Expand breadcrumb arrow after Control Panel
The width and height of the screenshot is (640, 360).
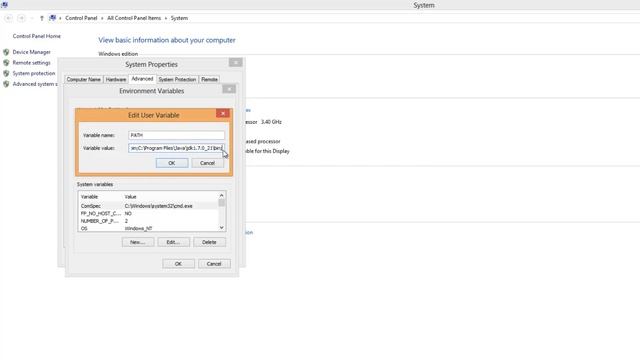click(102, 18)
